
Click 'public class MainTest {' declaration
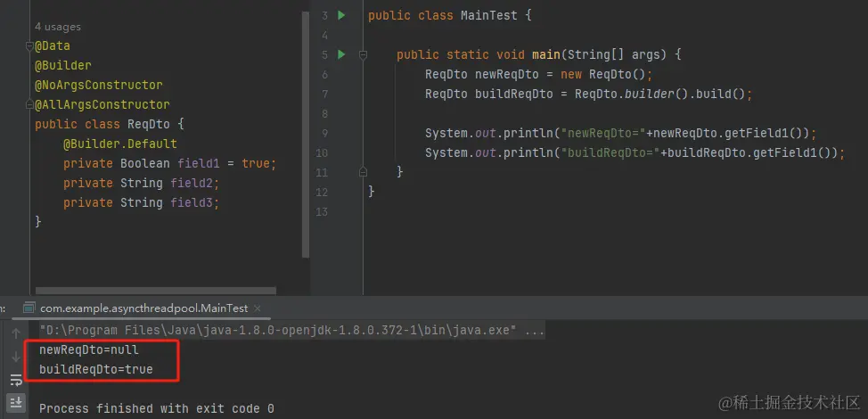click(x=449, y=15)
